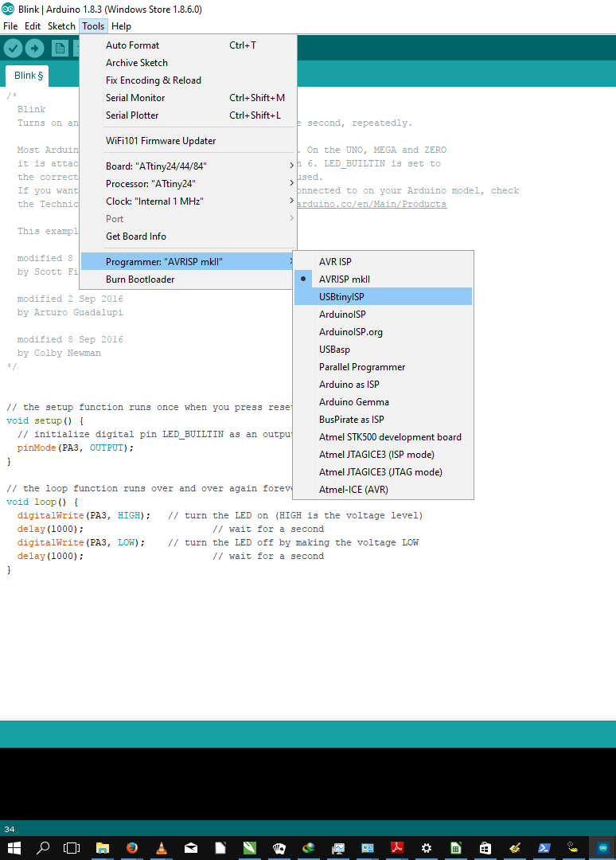
Task: Open VLC media player from the taskbar
Action: pyautogui.click(x=162, y=848)
